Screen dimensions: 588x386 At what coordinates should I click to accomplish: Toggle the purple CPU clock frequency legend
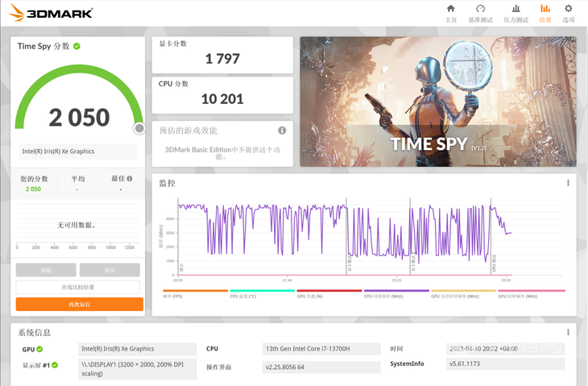tap(396, 293)
